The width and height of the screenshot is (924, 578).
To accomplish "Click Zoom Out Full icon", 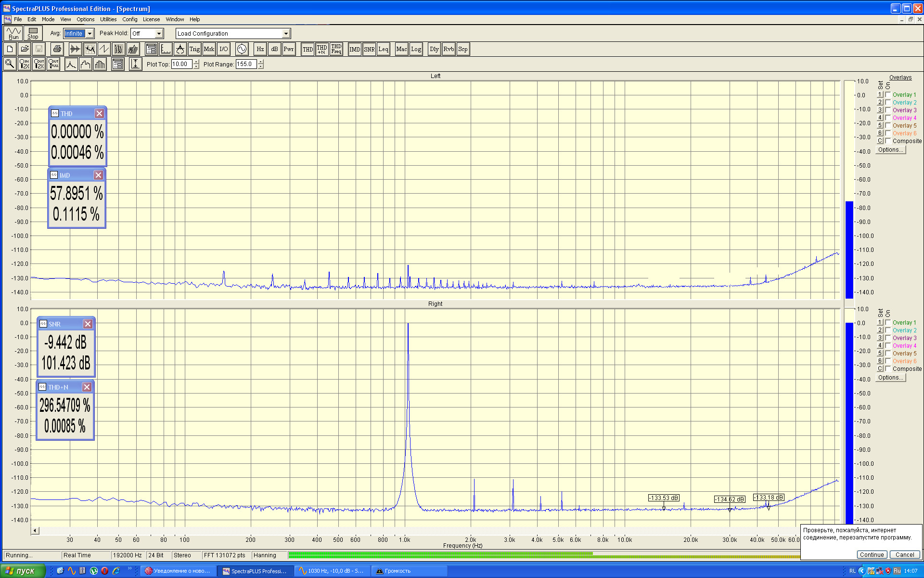I will pyautogui.click(x=53, y=64).
